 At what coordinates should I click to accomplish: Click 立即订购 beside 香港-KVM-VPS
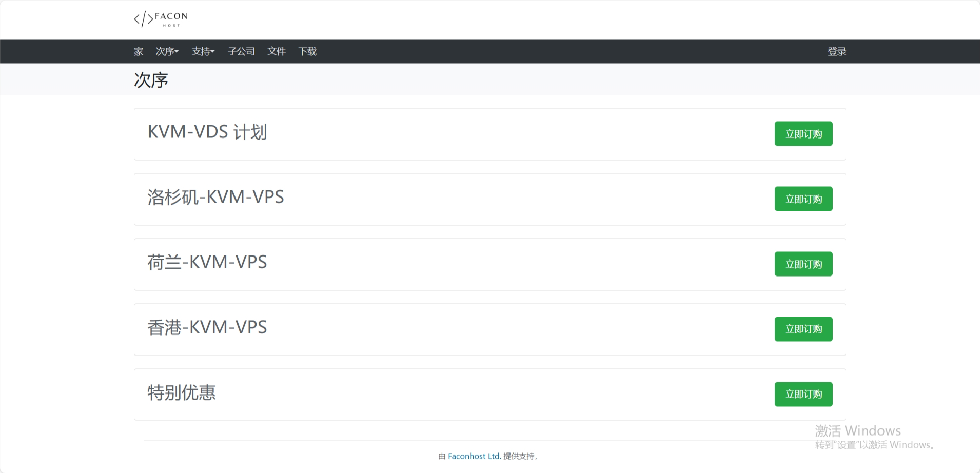tap(803, 329)
